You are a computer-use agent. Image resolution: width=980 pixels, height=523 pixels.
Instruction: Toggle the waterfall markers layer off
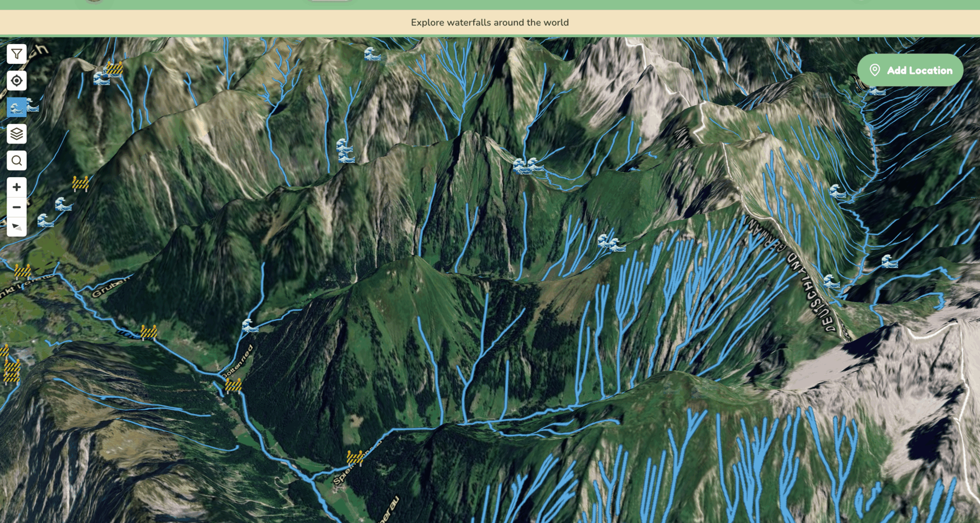(x=16, y=107)
